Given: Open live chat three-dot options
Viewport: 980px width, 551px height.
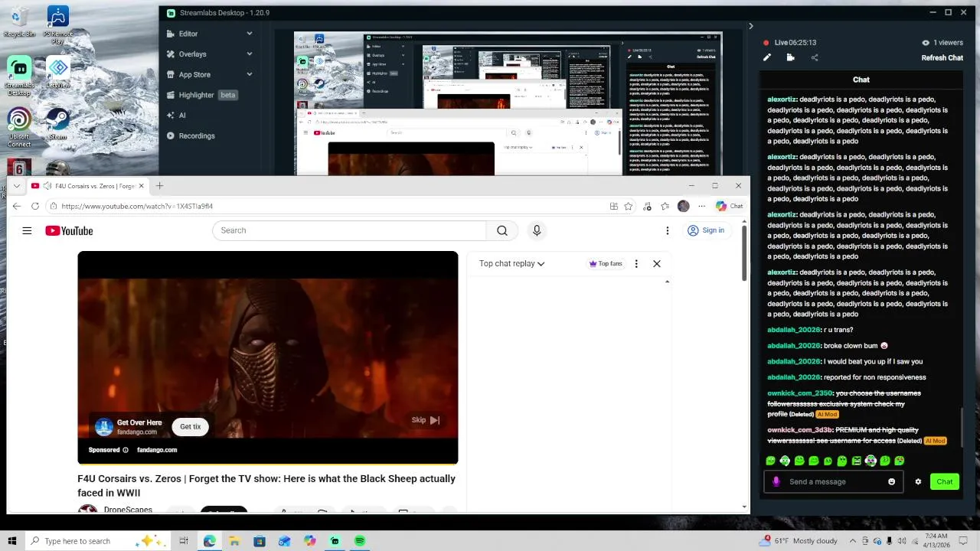Looking at the screenshot, I should coord(635,263).
